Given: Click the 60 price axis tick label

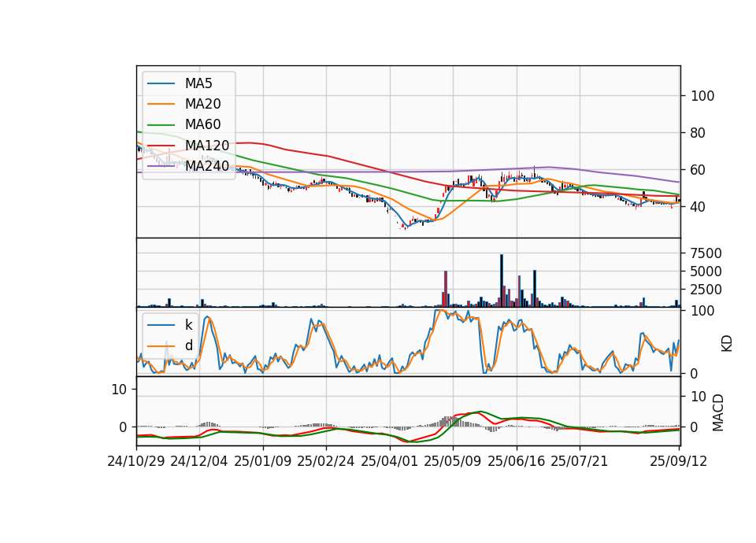Looking at the screenshot, I should (698, 170).
